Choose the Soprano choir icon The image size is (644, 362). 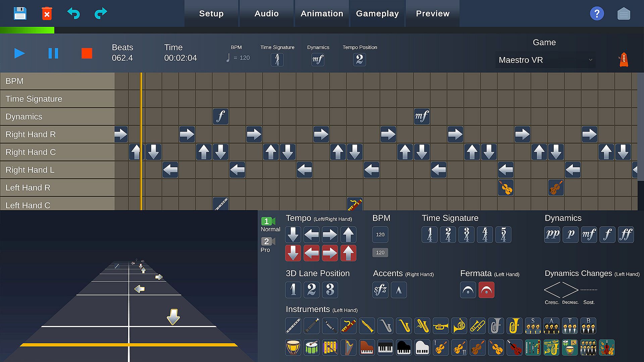coord(533,325)
